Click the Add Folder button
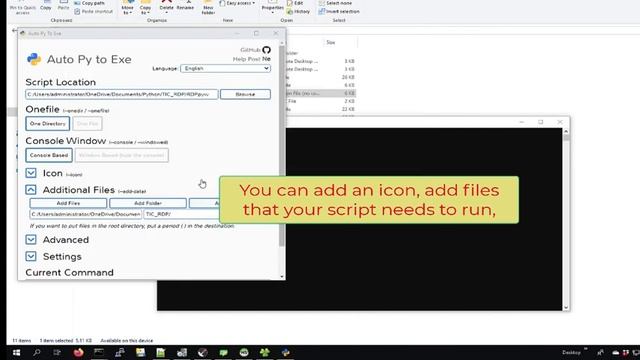The height and width of the screenshot is (360, 640). coord(148,203)
